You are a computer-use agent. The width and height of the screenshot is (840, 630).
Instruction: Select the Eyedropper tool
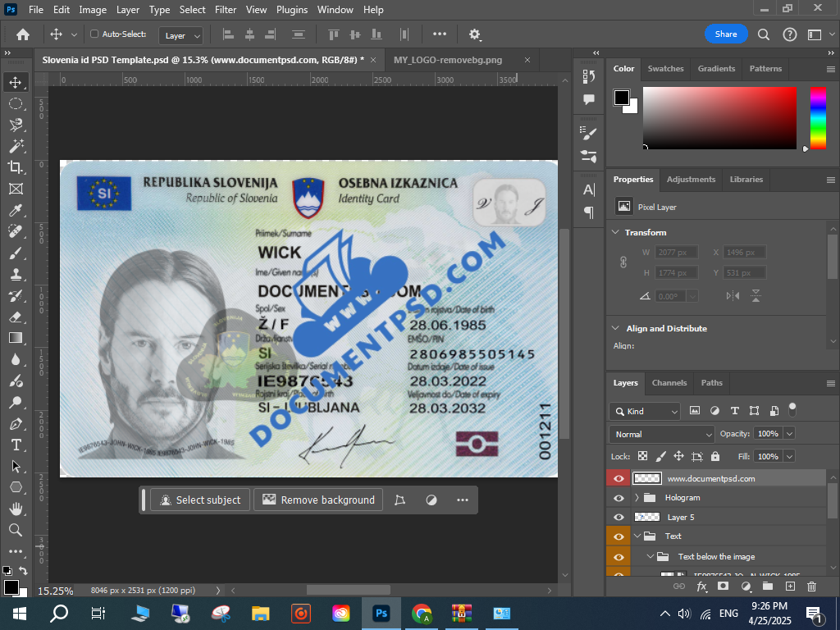(16, 210)
